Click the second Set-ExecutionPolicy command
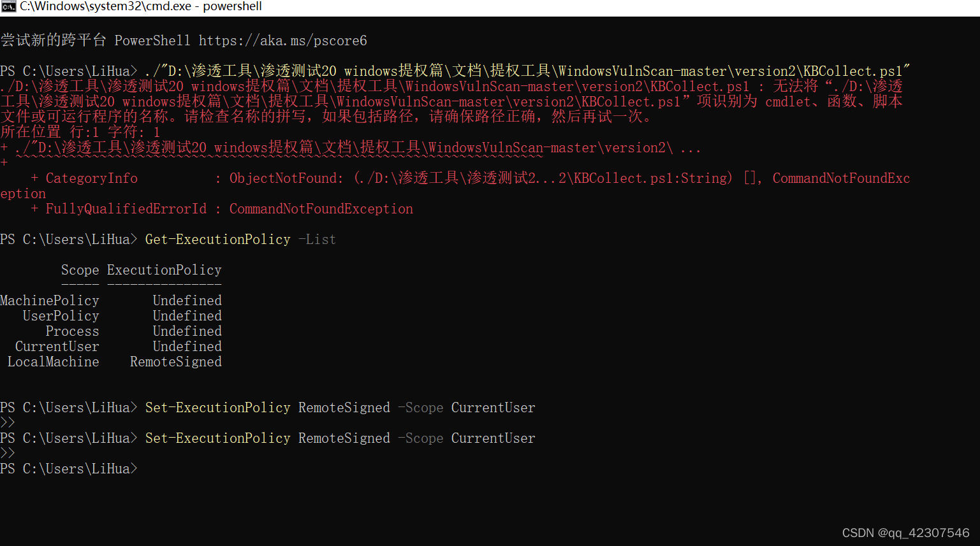The height and width of the screenshot is (546, 980). (x=217, y=438)
